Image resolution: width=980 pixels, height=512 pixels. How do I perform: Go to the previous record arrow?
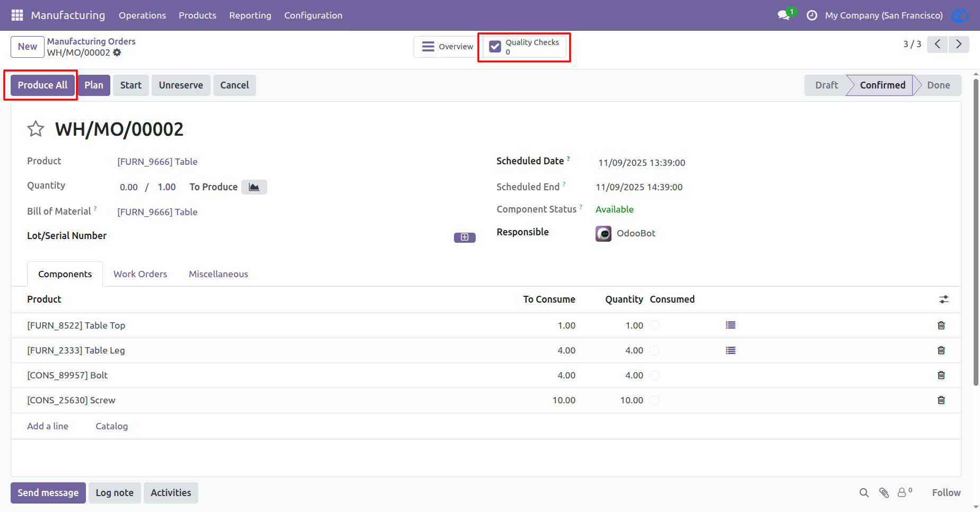(938, 45)
